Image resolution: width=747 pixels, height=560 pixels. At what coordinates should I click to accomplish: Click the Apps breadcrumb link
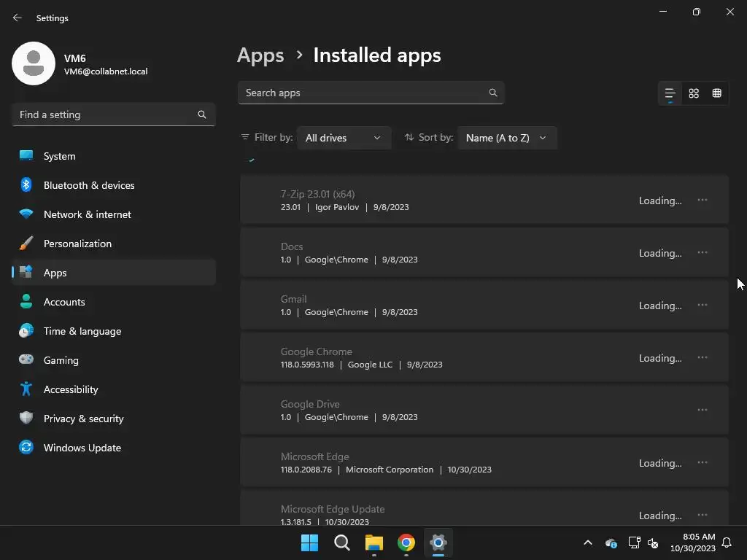(x=260, y=55)
